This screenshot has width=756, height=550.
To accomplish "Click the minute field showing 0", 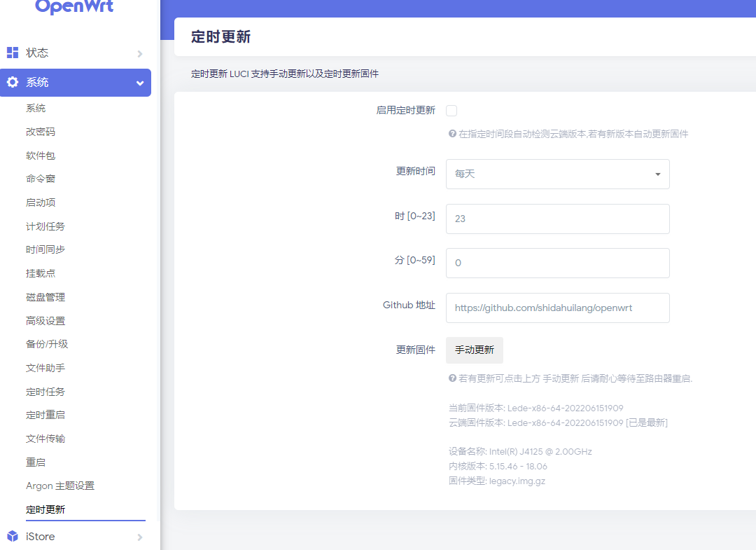I will (557, 263).
